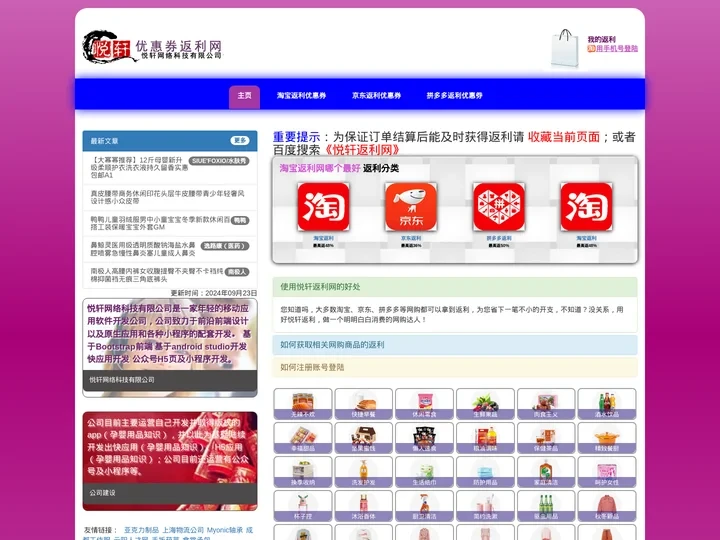The width and height of the screenshot is (720, 540).
Task: Open the 简约洗漱 category tile
Action: point(485,506)
